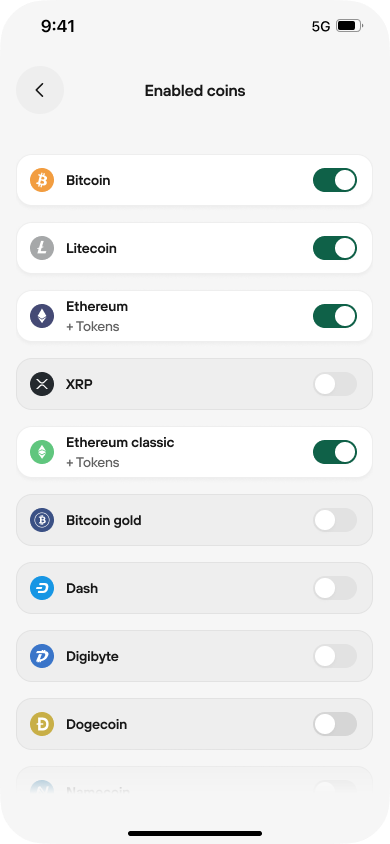Tap the yellow Dogecoin coin icon
This screenshot has height=844, width=390.
(42, 724)
